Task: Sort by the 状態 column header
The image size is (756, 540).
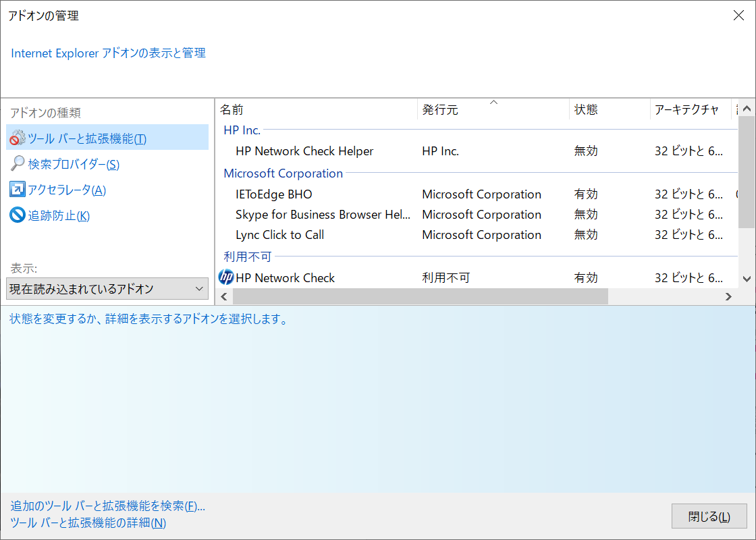Action: tap(610, 109)
